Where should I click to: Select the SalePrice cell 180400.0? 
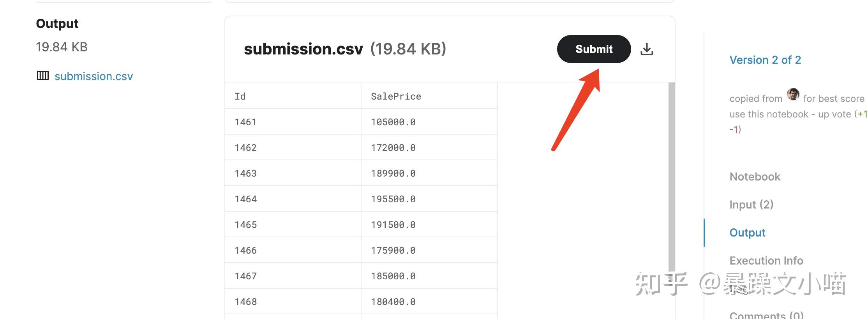[429, 301]
